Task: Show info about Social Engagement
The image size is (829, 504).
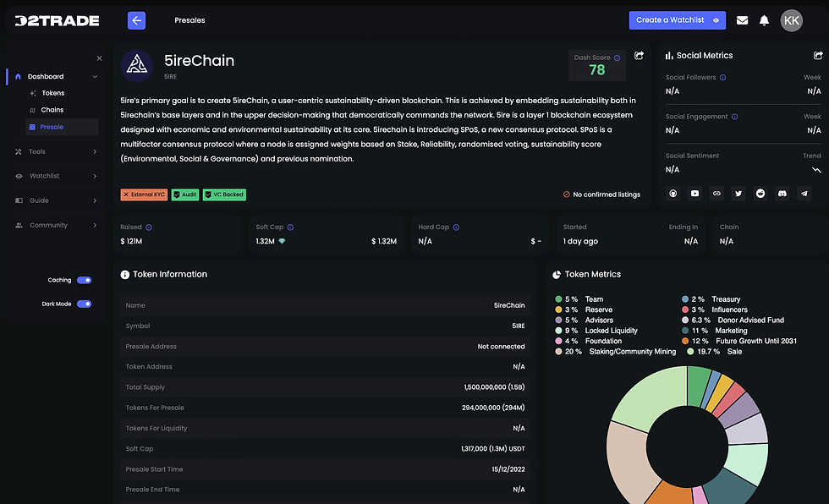Action: (734, 117)
